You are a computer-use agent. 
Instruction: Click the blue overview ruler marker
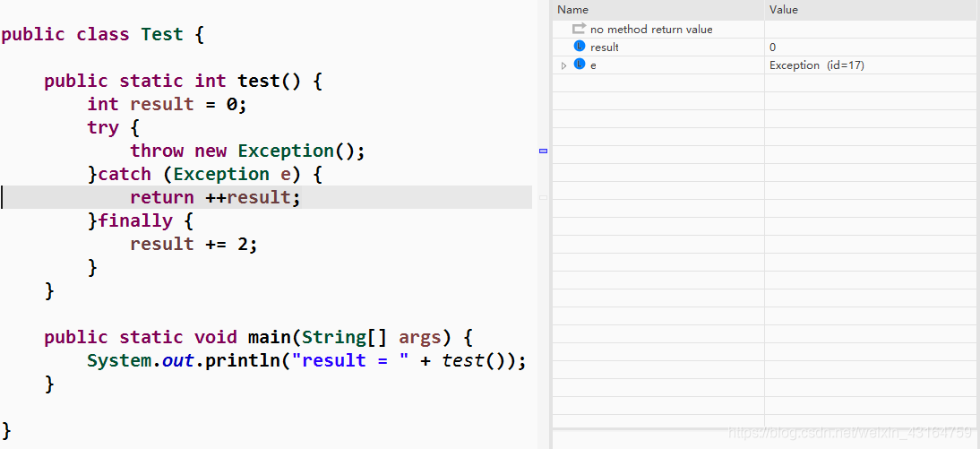tap(543, 151)
